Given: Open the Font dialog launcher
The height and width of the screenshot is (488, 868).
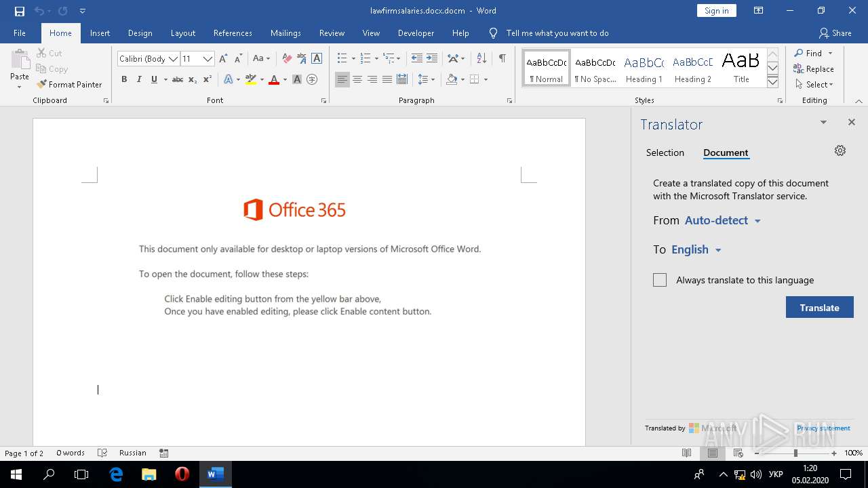Looking at the screenshot, I should [323, 101].
